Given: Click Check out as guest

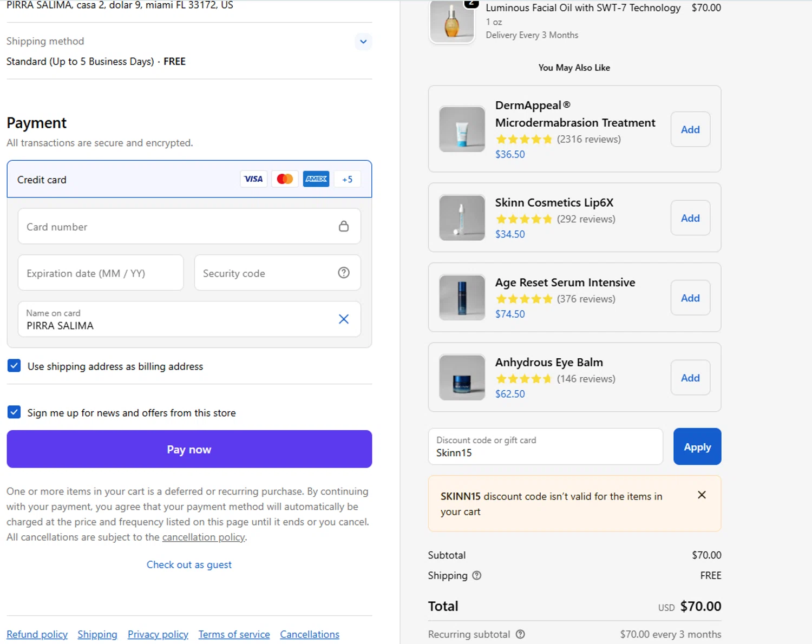Looking at the screenshot, I should click(189, 564).
